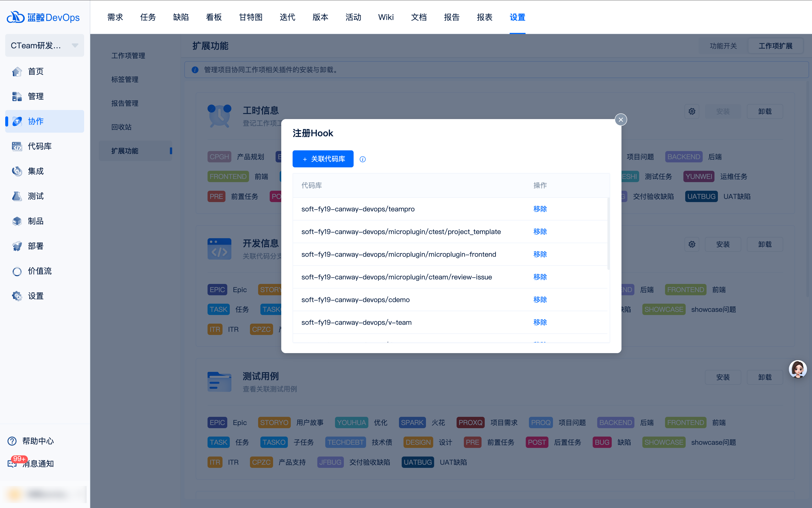812x508 pixels.
Task: Close the 注册Hook dialog
Action: tap(621, 120)
